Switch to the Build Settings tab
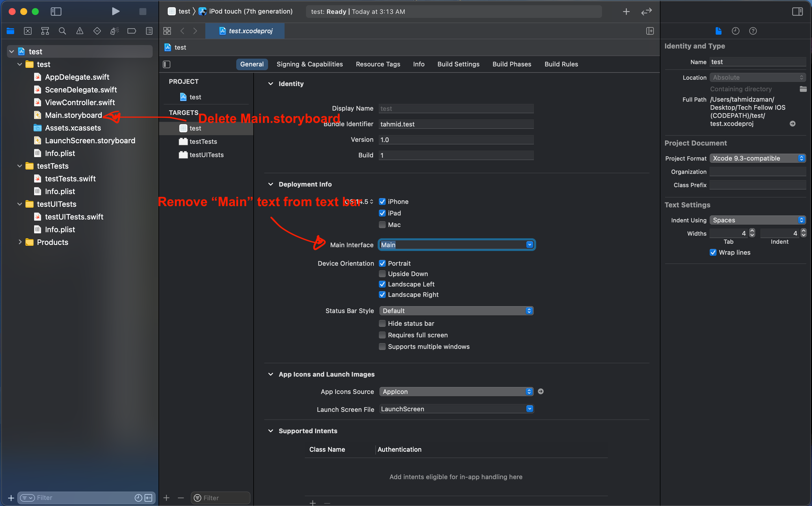The height and width of the screenshot is (506, 812). [458, 64]
